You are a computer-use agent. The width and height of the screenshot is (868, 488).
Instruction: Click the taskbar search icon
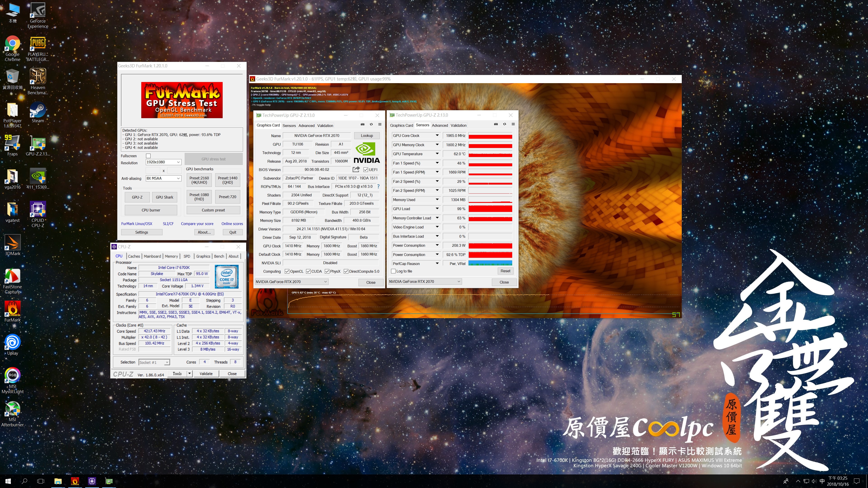pyautogui.click(x=24, y=481)
